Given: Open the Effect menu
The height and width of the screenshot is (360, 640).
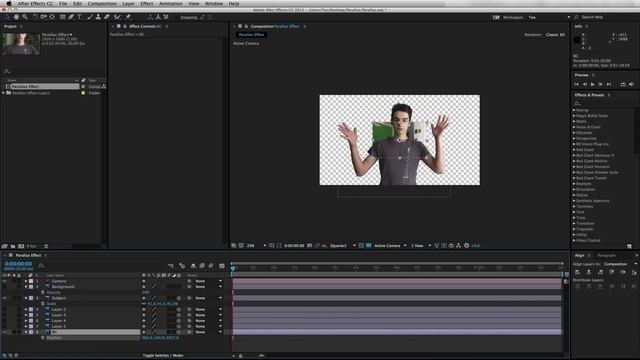Looking at the screenshot, I should tap(147, 4).
